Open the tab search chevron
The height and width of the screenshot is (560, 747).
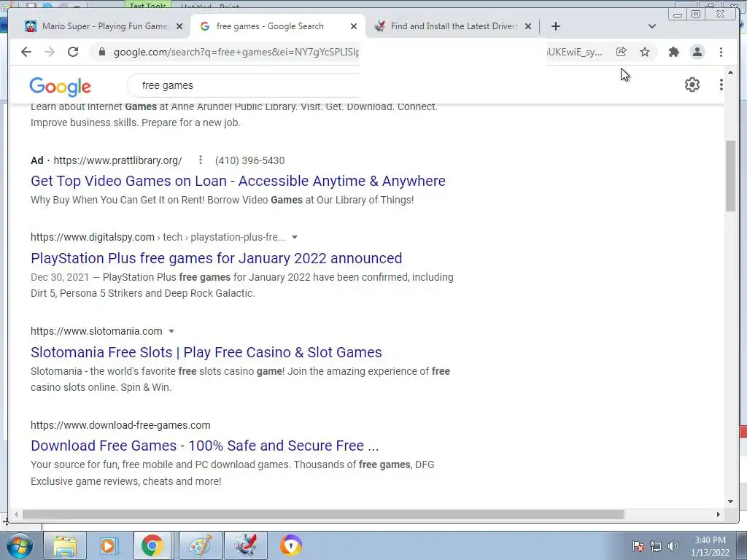point(651,26)
